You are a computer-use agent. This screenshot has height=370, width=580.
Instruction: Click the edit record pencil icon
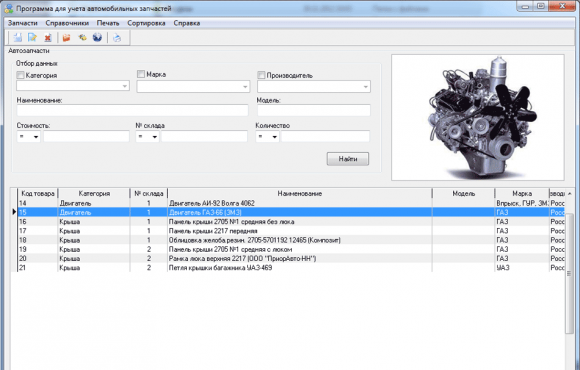click(x=33, y=37)
